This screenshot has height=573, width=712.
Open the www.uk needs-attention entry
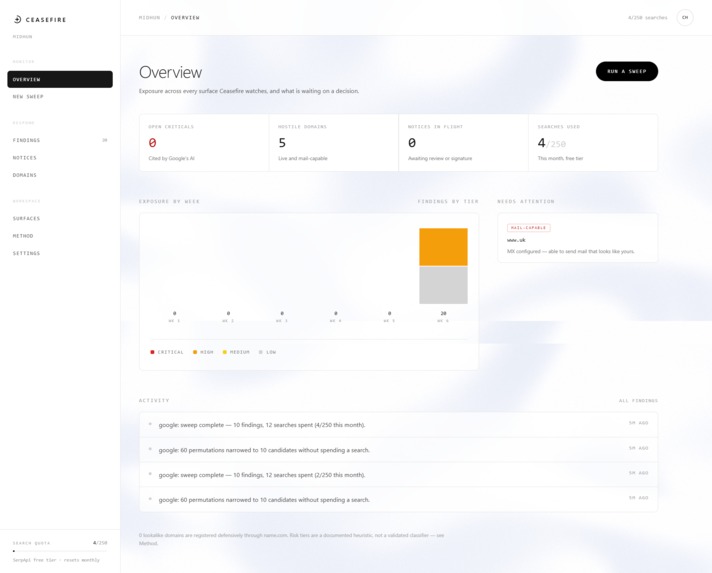(578, 238)
